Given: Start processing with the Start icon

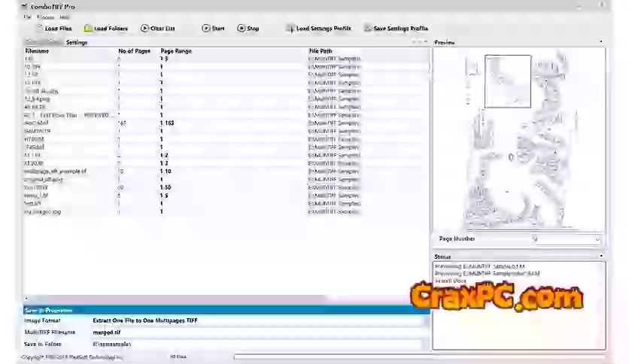Looking at the screenshot, I should click(206, 28).
